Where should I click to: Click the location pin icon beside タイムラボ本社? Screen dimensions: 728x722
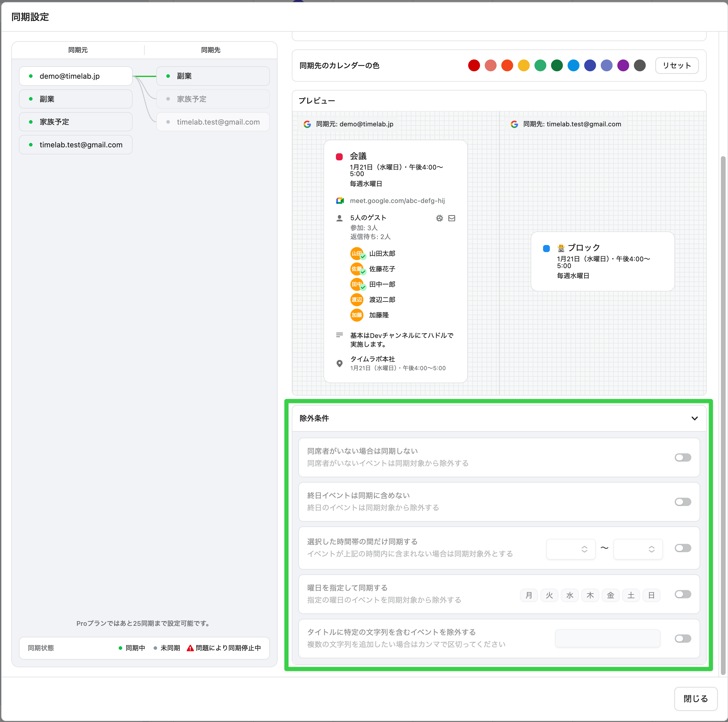[339, 364]
